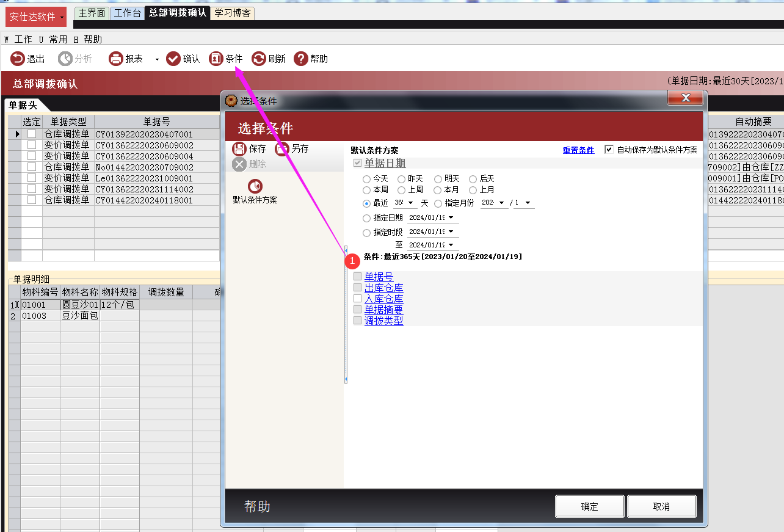This screenshot has width=784, height=532.
Task: Open the 指定月份 year dropdown
Action: coord(502,203)
